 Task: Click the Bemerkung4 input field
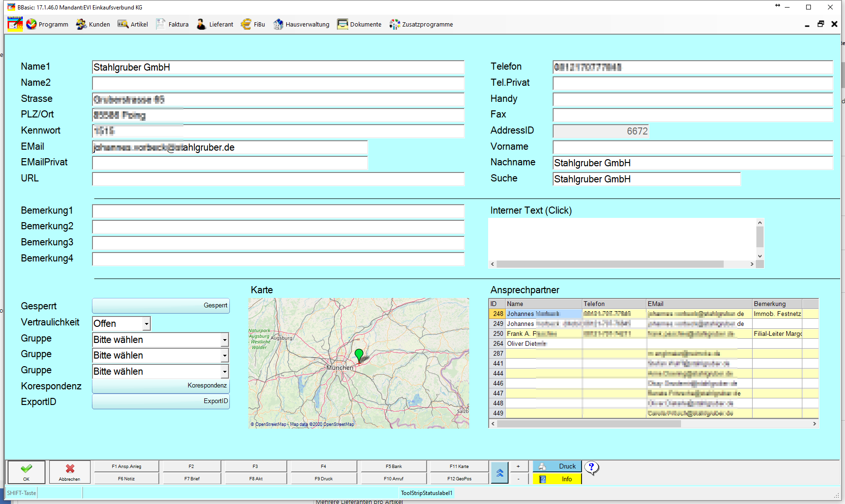tap(278, 259)
